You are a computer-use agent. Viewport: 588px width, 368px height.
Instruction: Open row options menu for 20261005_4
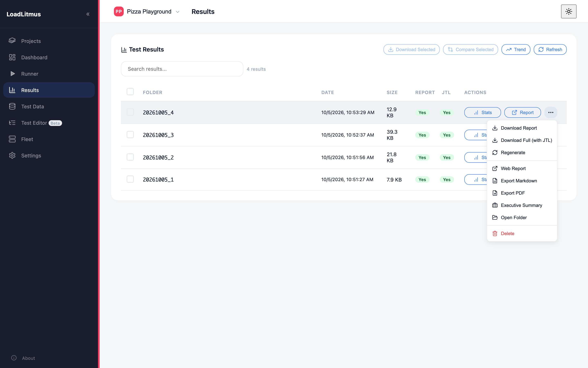pyautogui.click(x=551, y=112)
